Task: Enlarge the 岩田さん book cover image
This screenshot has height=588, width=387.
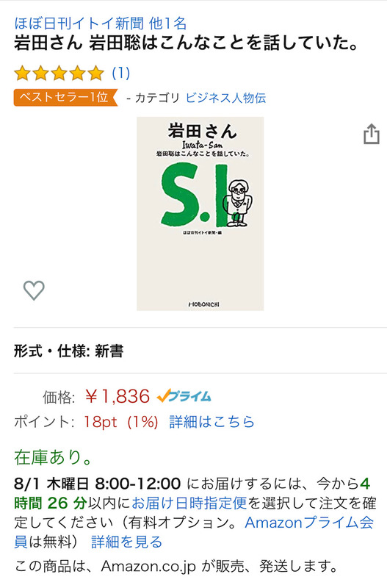Action: (200, 214)
